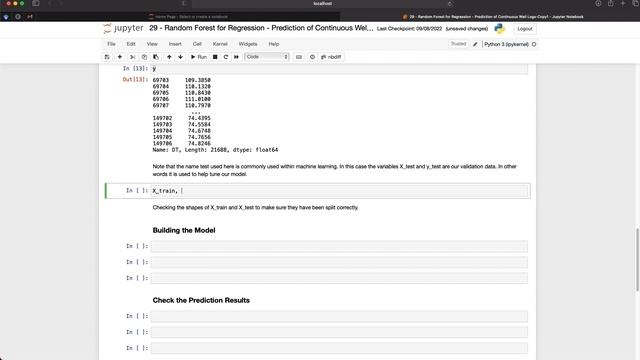Viewport: 640px width, 360px height.
Task: Move selected cell down
Action: (x=180, y=57)
